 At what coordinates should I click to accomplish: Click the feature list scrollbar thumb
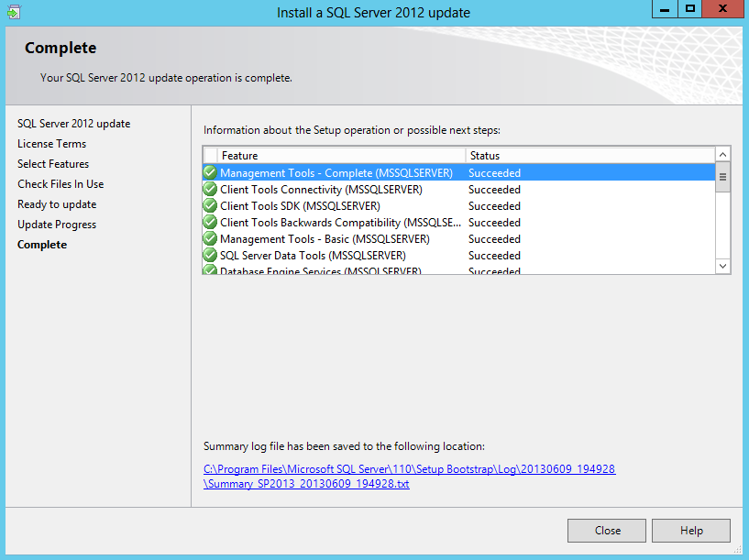pos(722,177)
